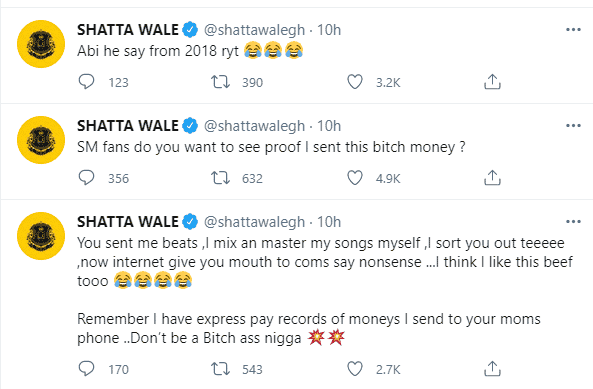Like the tweet with 4.9K likes
Viewport: 593px width, 389px height.
point(355,178)
